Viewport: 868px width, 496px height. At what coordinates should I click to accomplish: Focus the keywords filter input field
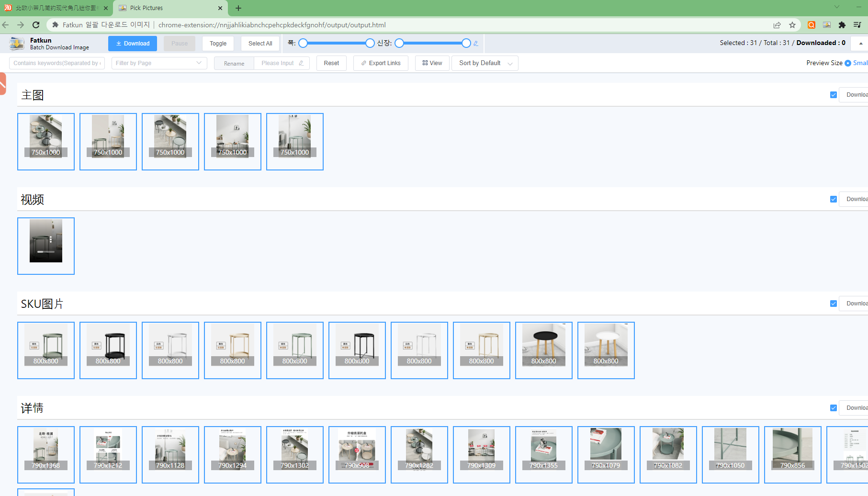click(57, 63)
